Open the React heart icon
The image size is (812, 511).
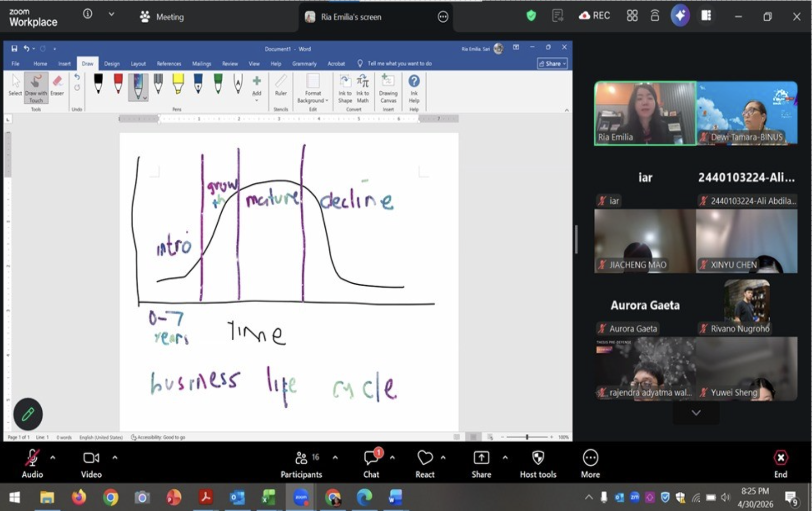pos(425,464)
